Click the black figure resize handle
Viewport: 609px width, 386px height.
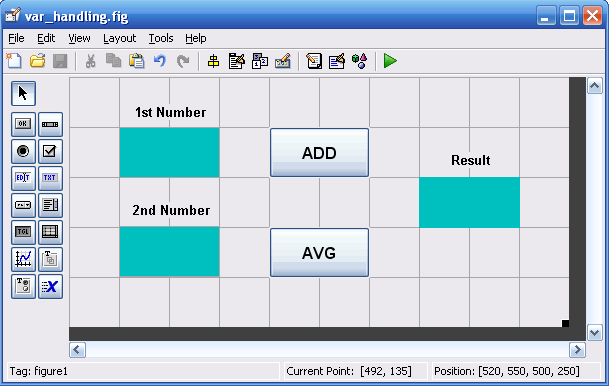[x=566, y=323]
